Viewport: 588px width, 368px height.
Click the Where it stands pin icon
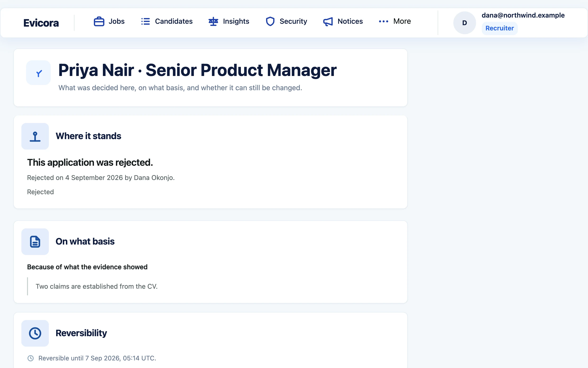(35, 136)
